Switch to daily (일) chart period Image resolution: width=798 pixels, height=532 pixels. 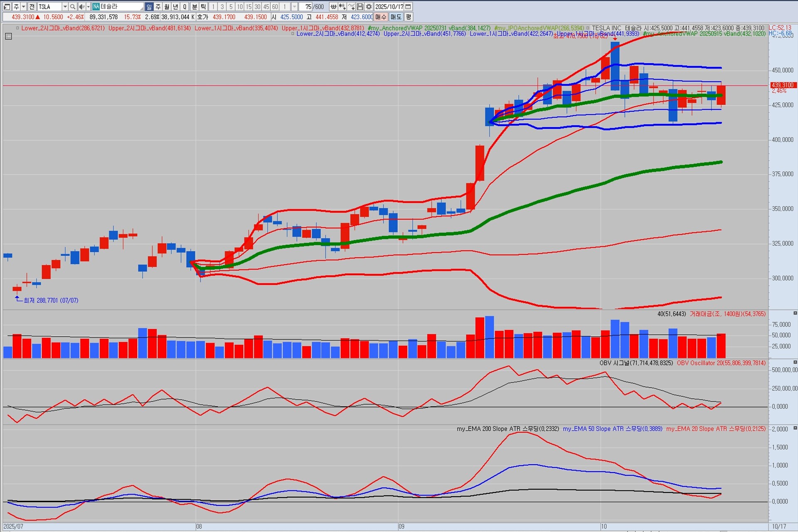[149, 7]
